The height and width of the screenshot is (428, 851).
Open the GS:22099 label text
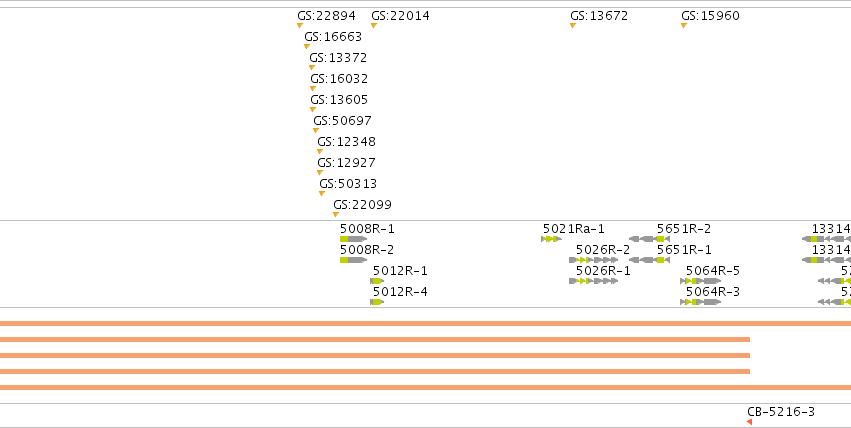pyautogui.click(x=362, y=205)
